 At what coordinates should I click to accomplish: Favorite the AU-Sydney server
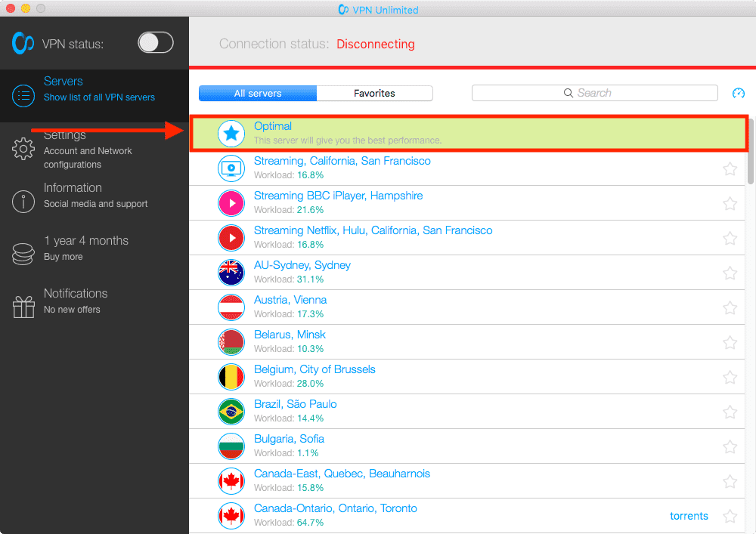coord(730,272)
